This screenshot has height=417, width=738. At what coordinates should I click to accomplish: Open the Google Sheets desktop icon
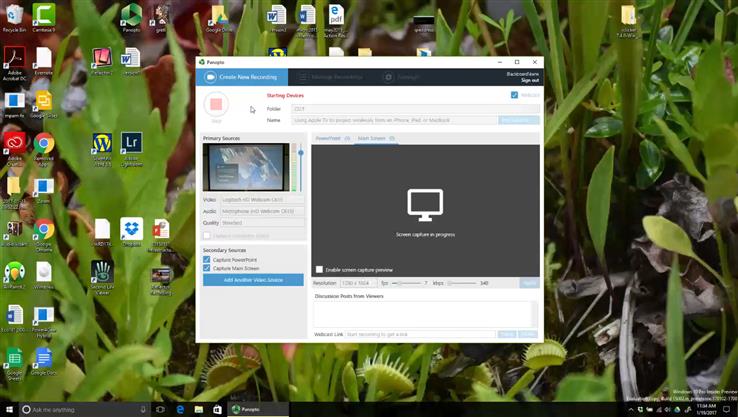14,364
